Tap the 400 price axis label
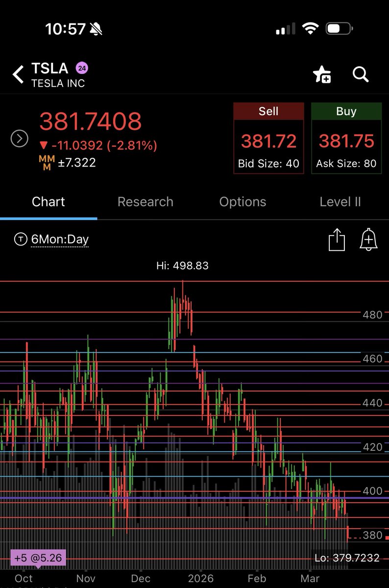Viewport: 389px width, 588px height. coord(372,491)
